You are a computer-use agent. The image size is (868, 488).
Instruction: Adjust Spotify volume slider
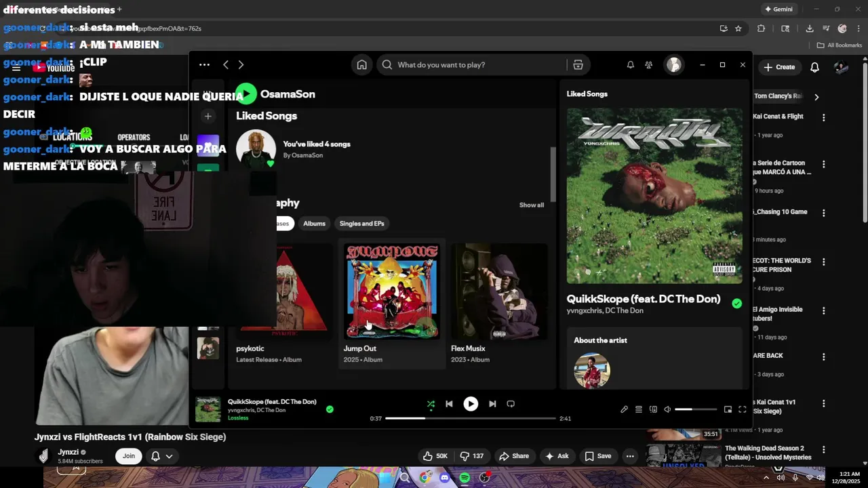pyautogui.click(x=696, y=409)
